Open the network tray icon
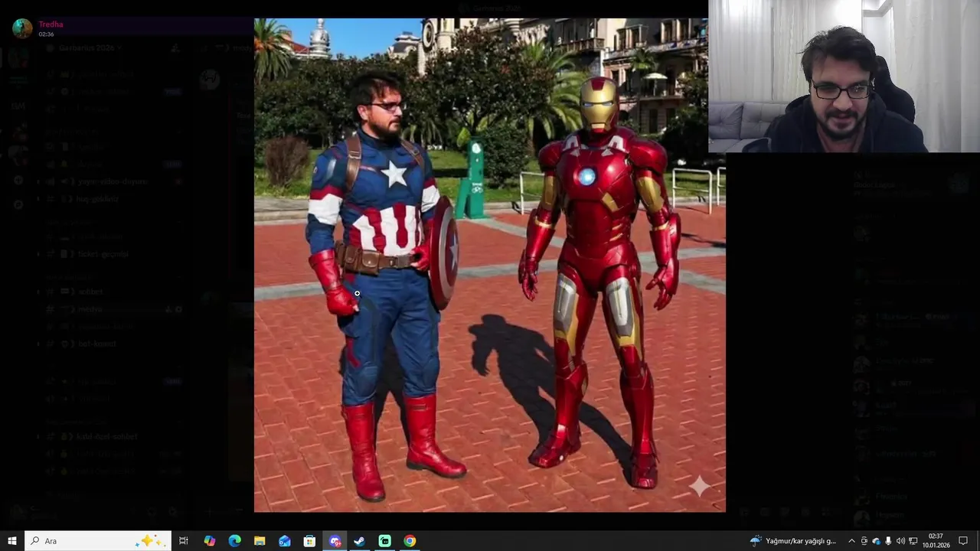 tap(913, 541)
